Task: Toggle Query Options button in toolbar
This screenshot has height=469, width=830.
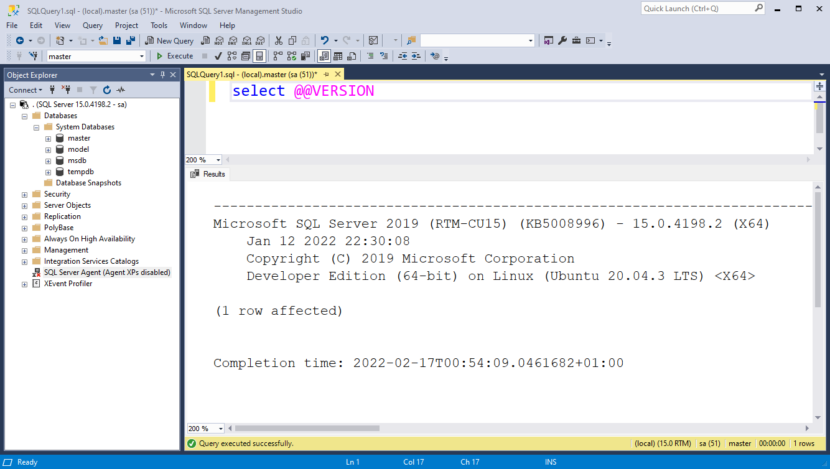Action: [246, 56]
